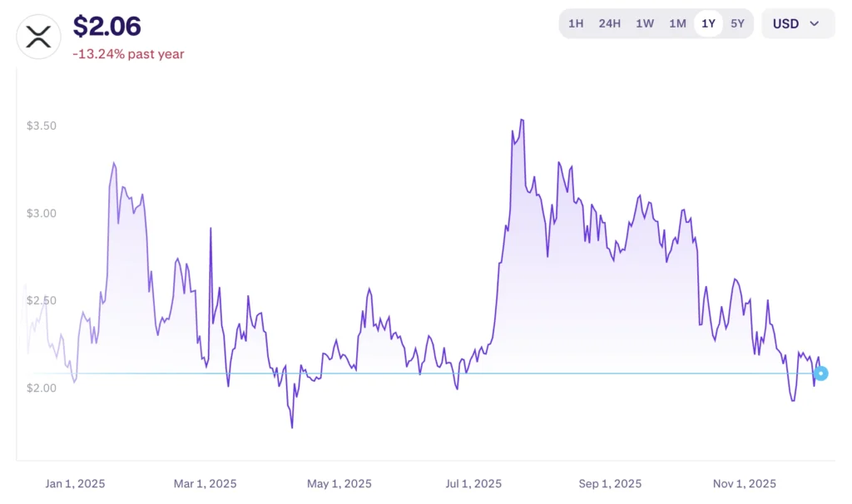Show the 1W price history
852x504 pixels.
tap(645, 23)
